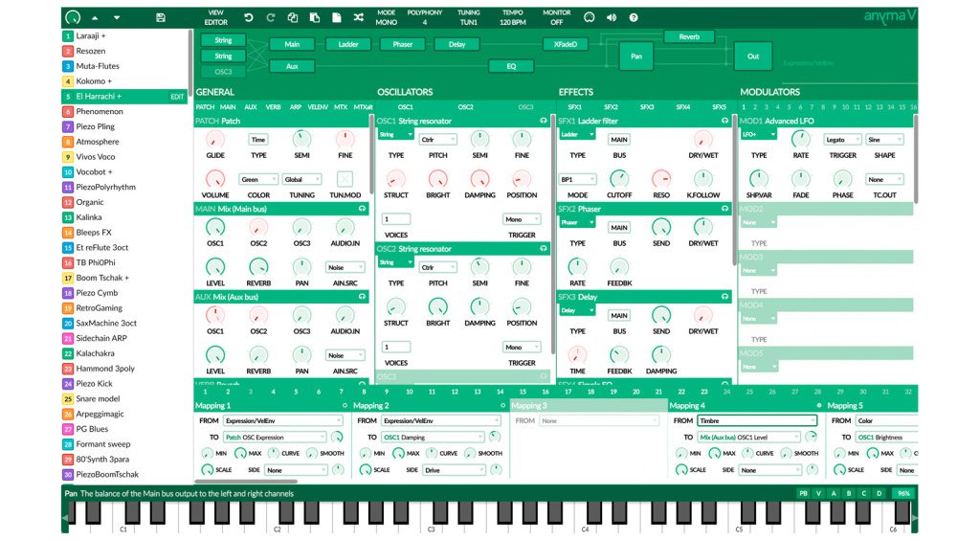Click the Copy patch icon in toolbar
This screenshot has height=541, width=980.
coord(292,17)
